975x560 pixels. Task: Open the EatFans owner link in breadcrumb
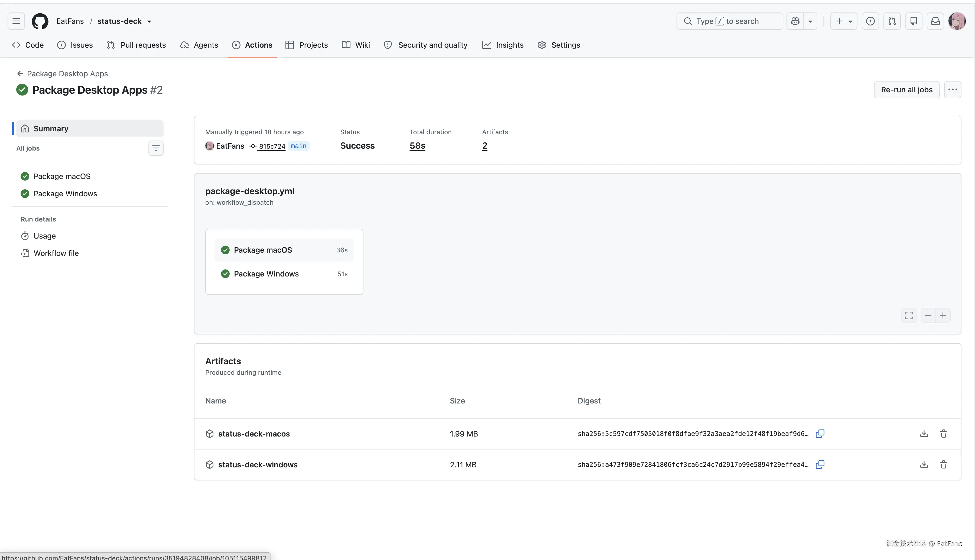70,21
